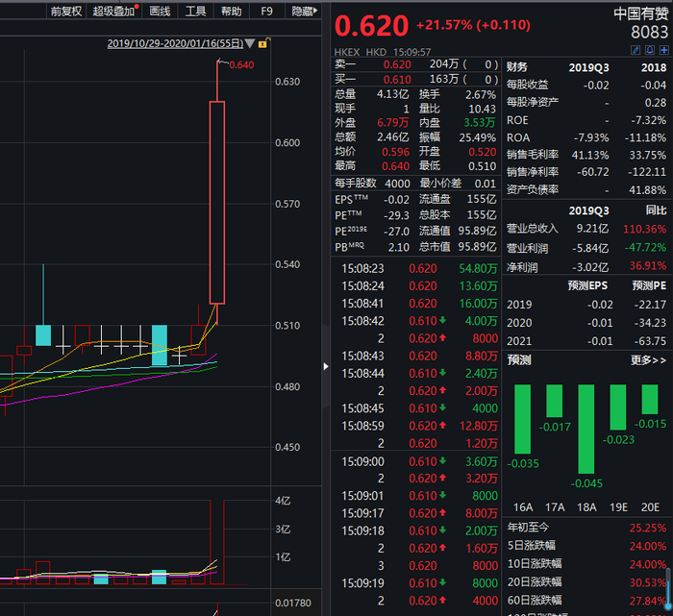The width and height of the screenshot is (673, 616).
Task: Click the 买一 bid price 0.610
Action: coord(397,80)
